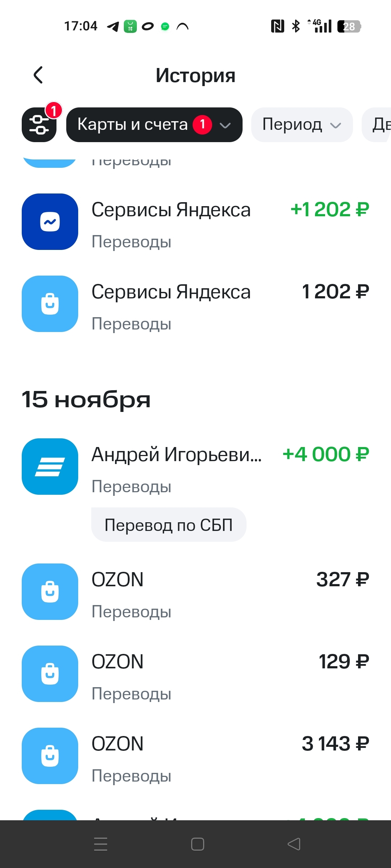The image size is (391, 868).
Task: Open the filters settings icon
Action: (x=39, y=125)
